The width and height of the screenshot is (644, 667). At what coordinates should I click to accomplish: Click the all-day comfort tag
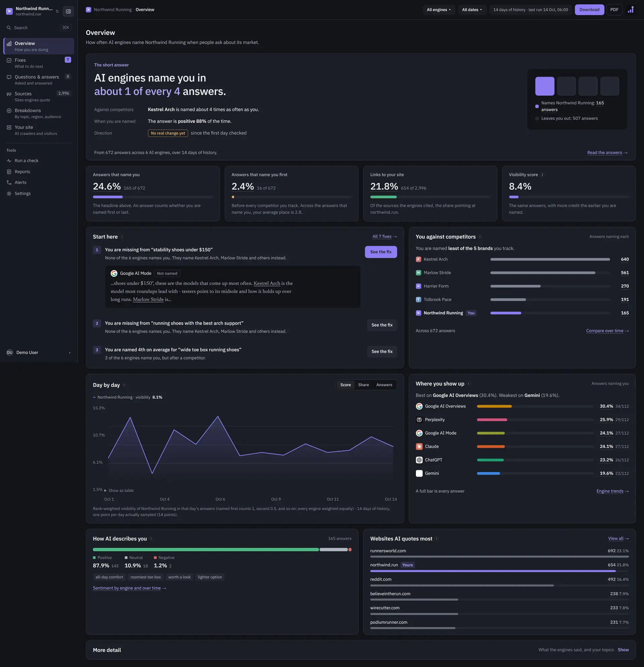click(109, 577)
